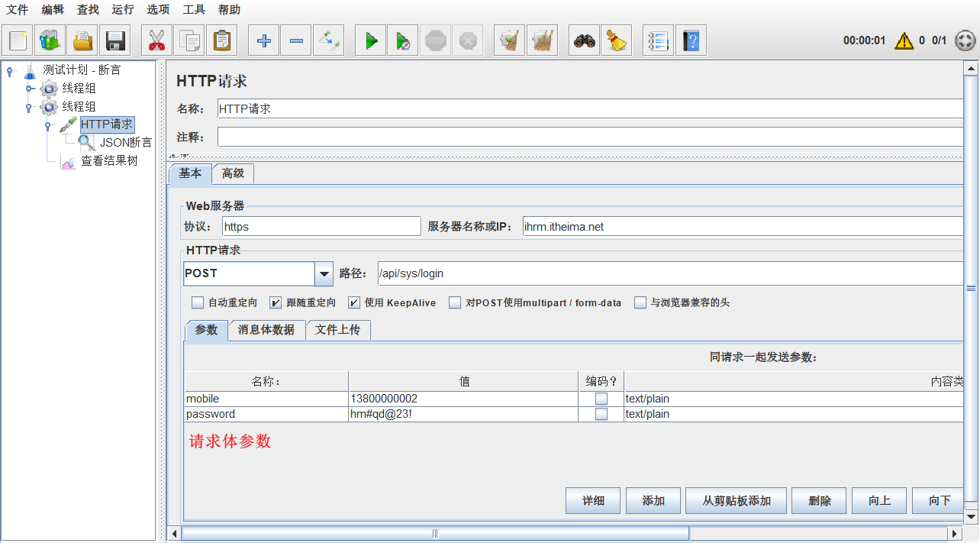Tick the 编码 checkbox for mobile row

coord(601,399)
